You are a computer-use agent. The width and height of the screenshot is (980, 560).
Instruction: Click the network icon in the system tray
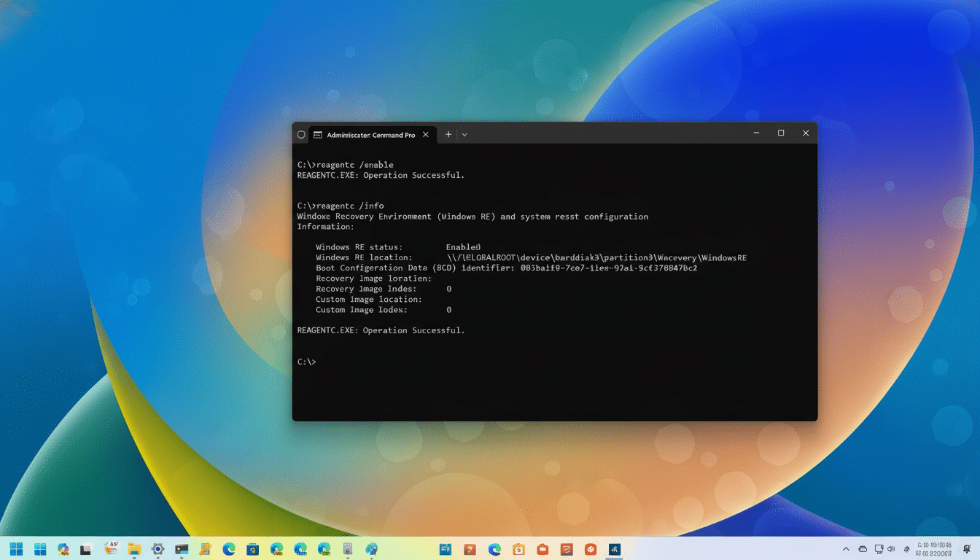click(879, 549)
